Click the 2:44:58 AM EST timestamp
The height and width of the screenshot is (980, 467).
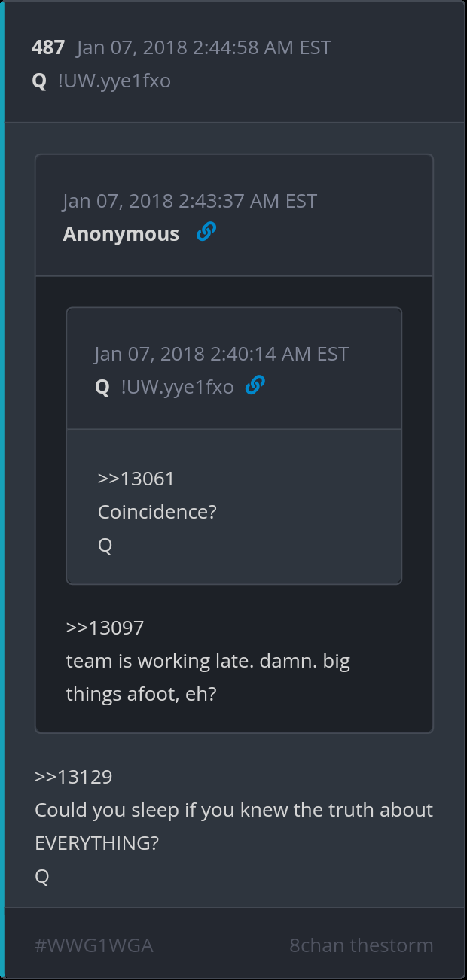[204, 47]
